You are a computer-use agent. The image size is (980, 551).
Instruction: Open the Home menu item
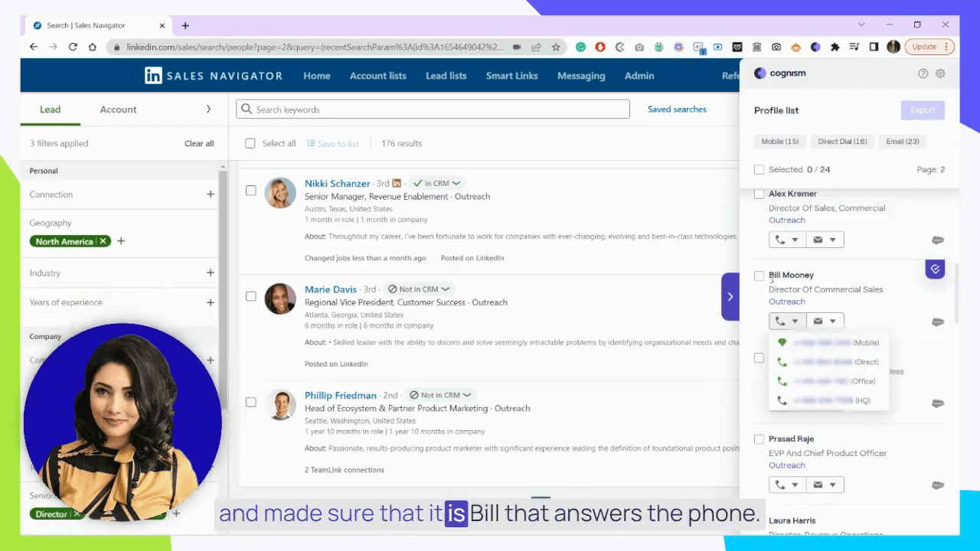point(317,76)
